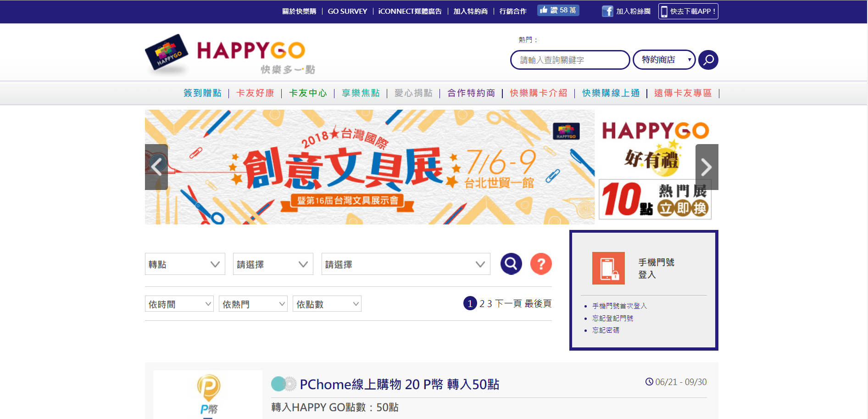The width and height of the screenshot is (868, 419).
Task: Expand the 轉點 dropdown
Action: pyautogui.click(x=185, y=264)
